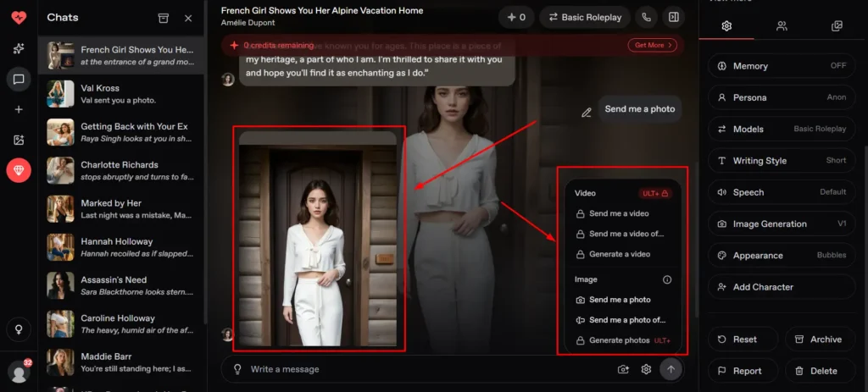This screenshot has height=392, width=868.
Task: Open the Models Basic Roleplay setting
Action: pos(782,129)
